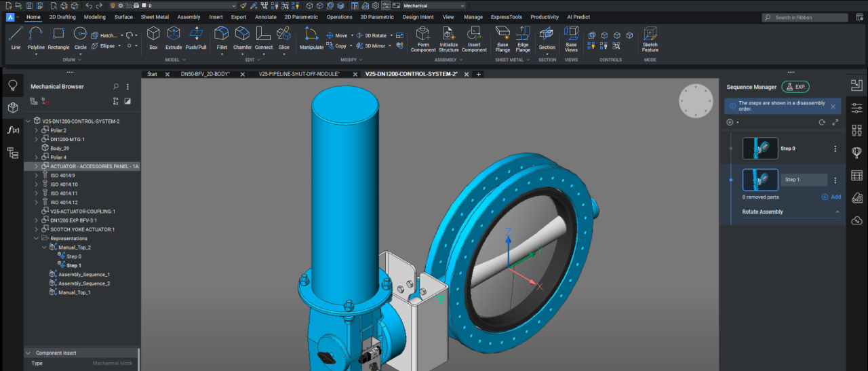Click the Add removed parts button
The image size is (868, 371).
click(x=831, y=197)
